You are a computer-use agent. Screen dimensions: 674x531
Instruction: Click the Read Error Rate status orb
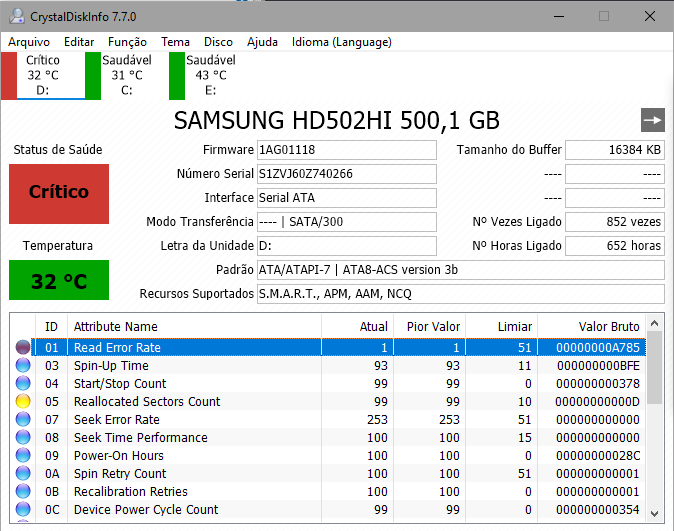pos(23,347)
